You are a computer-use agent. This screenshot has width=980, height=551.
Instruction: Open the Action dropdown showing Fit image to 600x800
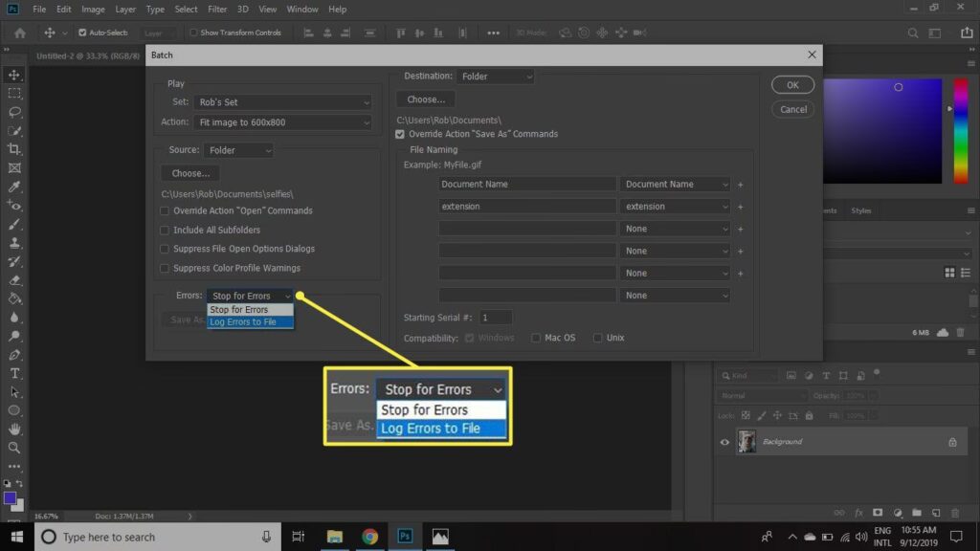click(283, 122)
